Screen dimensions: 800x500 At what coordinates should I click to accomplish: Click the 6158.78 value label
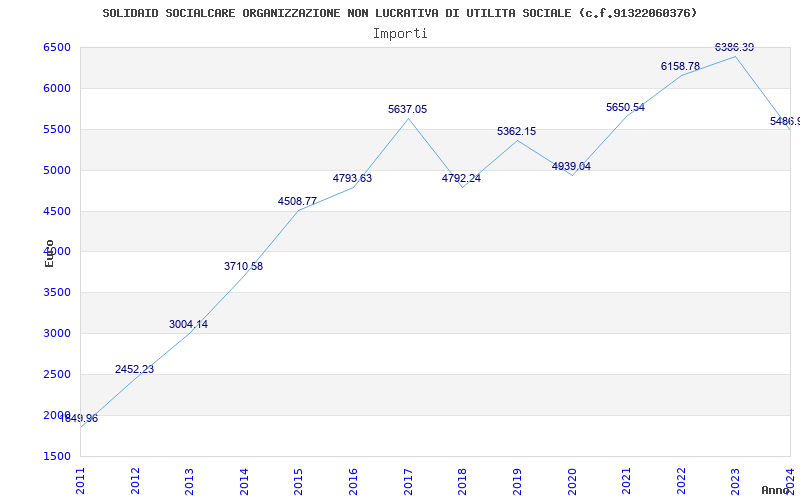click(x=681, y=66)
